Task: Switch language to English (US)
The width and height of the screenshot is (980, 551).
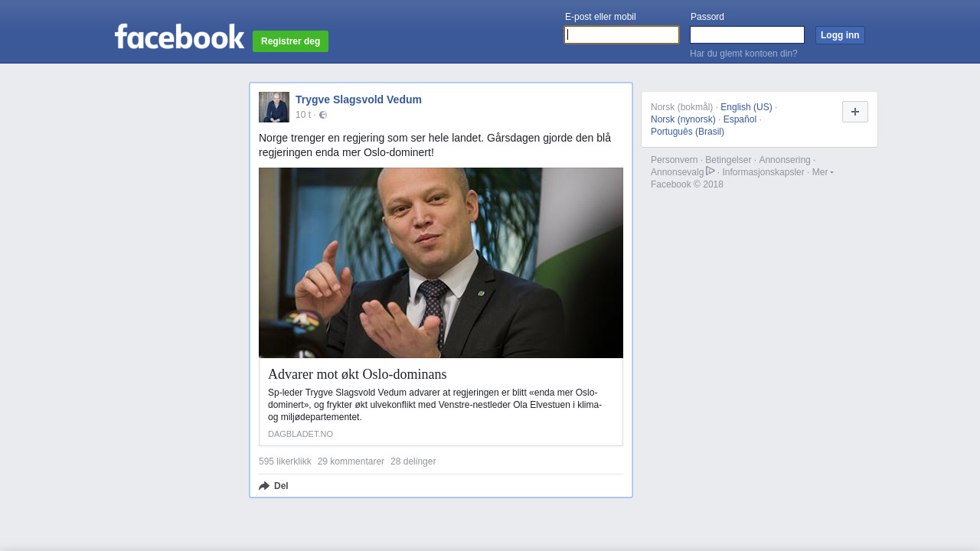Action: pyautogui.click(x=746, y=107)
